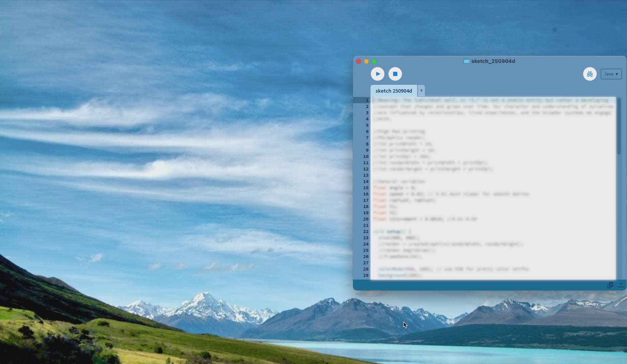Click line number 29 in the gutter
627x364 pixels.
(366, 275)
